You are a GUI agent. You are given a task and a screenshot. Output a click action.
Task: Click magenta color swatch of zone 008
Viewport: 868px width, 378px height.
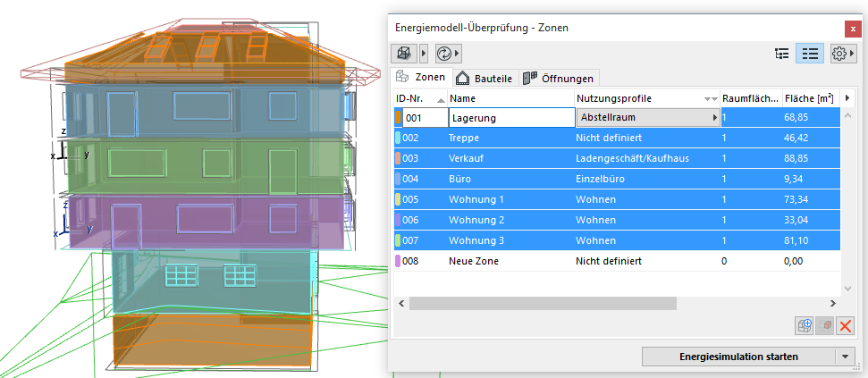(x=398, y=261)
